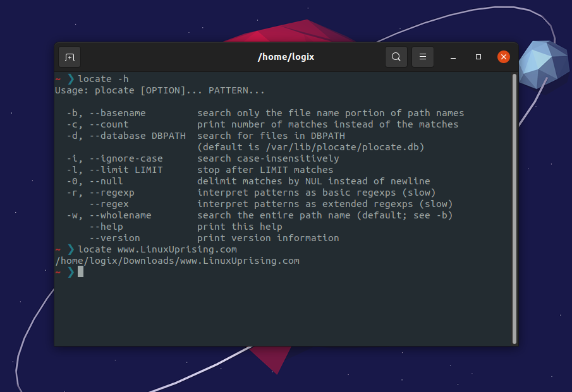Click the 'locate www.LinuxUprising.com' command line
572x392 pixels.
pyautogui.click(x=157, y=249)
